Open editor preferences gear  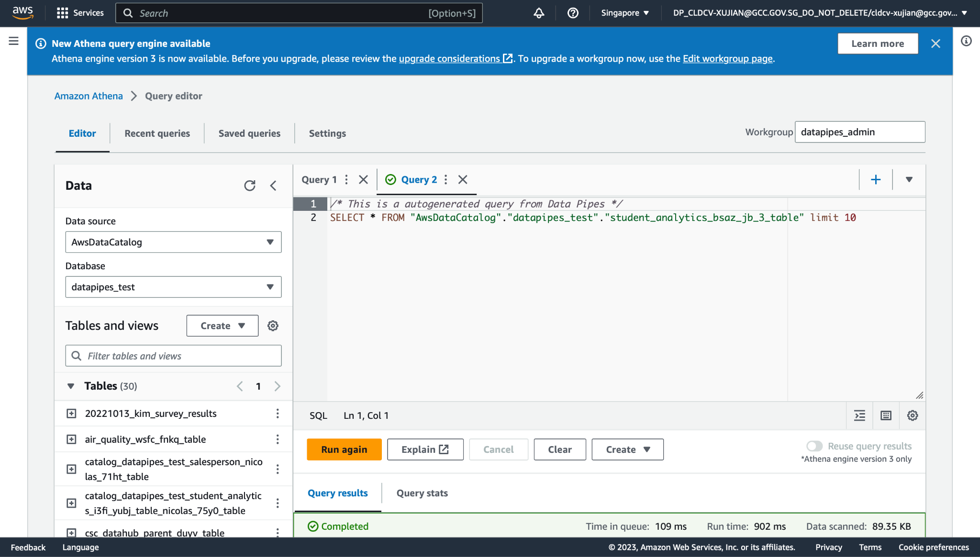[x=913, y=415]
